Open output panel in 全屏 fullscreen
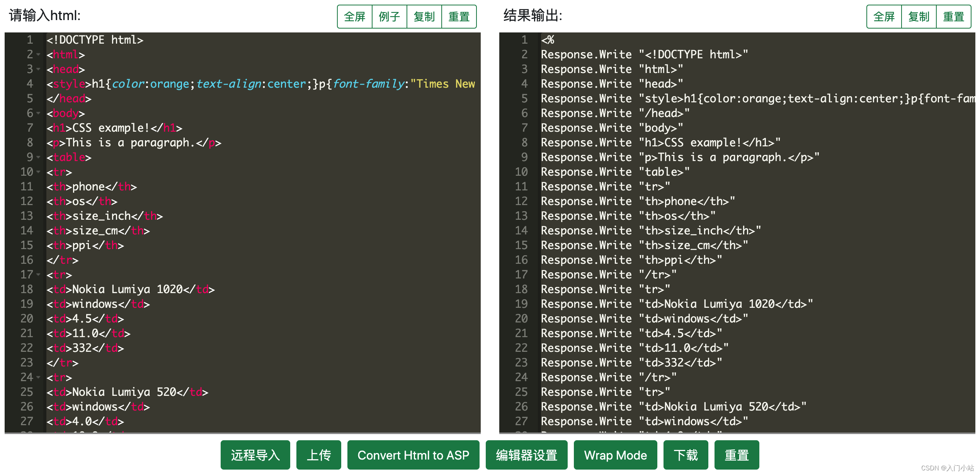 (884, 17)
